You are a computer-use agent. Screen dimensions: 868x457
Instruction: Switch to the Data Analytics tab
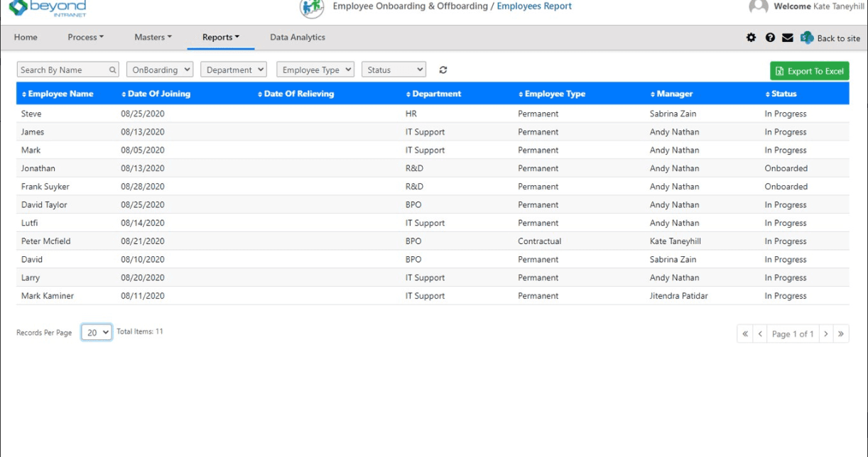[x=296, y=37]
